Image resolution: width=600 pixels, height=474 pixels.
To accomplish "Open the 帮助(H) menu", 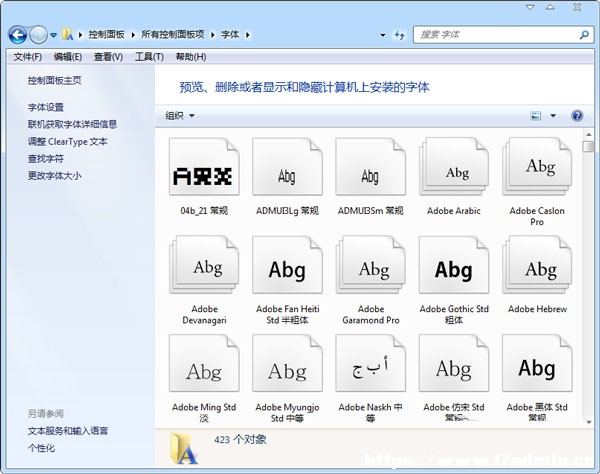I will point(191,57).
